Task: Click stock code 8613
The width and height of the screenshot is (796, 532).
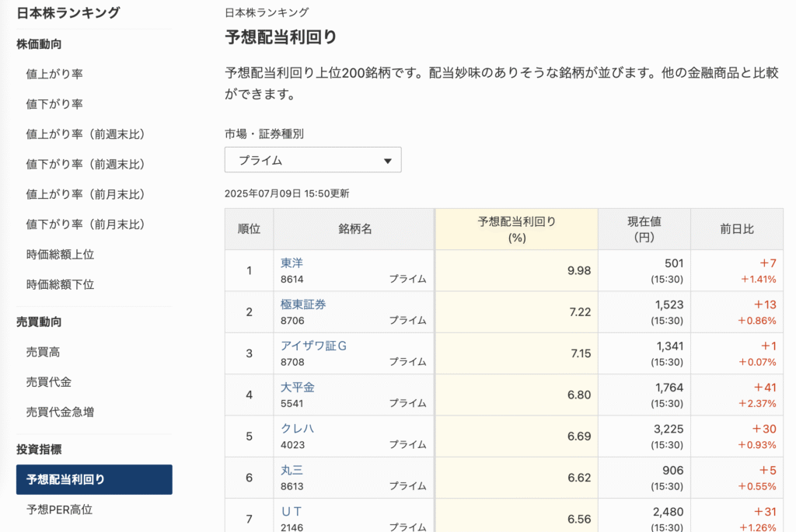Action: (x=292, y=486)
